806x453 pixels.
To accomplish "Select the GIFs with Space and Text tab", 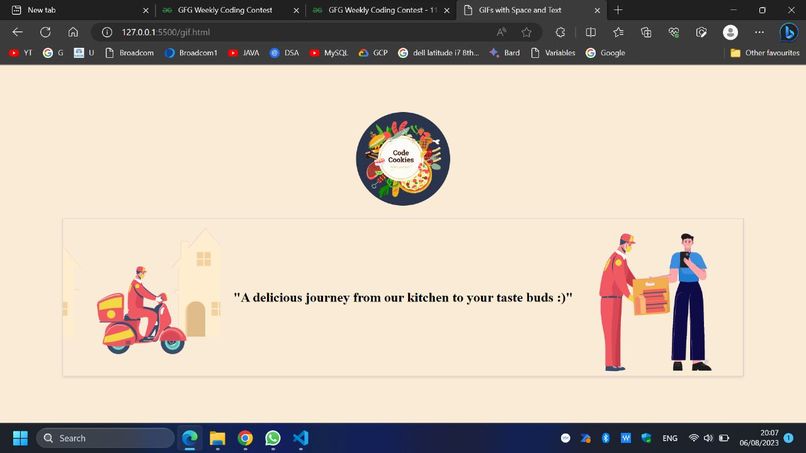I will click(x=530, y=10).
